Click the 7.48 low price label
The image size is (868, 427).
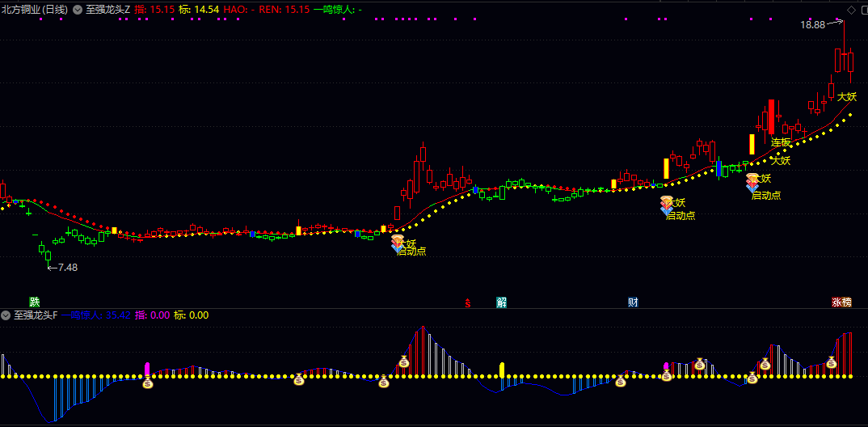(68, 268)
